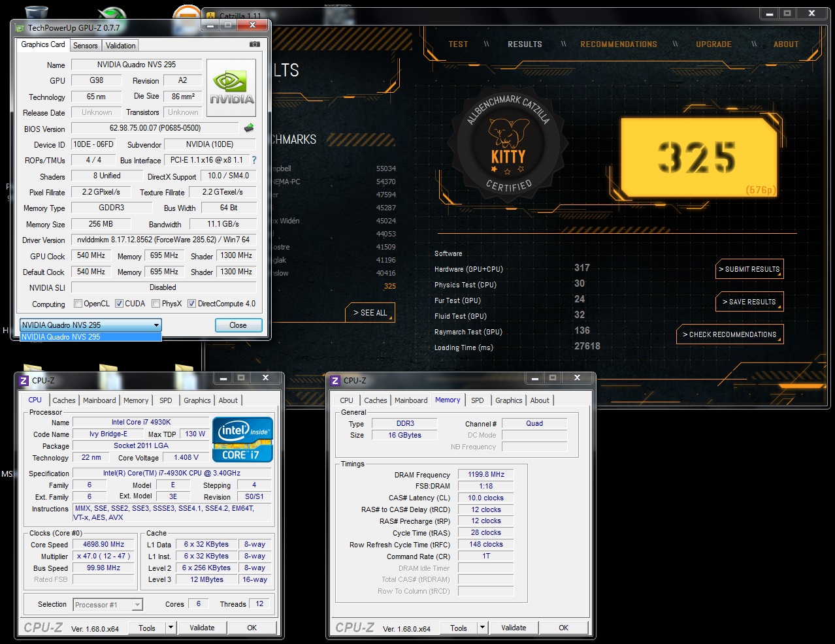The height and width of the screenshot is (644, 835).
Task: Open the GPU-Z Graphics Card tab
Action: click(43, 44)
